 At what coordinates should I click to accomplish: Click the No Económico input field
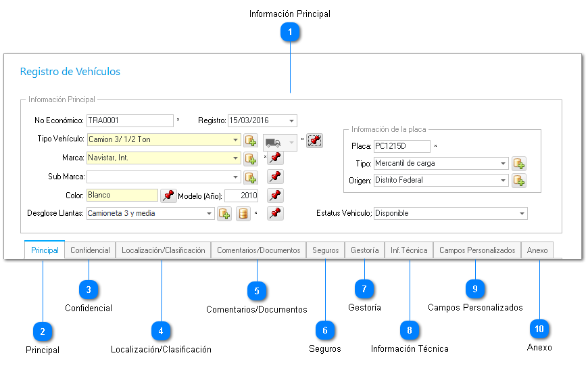[x=130, y=121]
